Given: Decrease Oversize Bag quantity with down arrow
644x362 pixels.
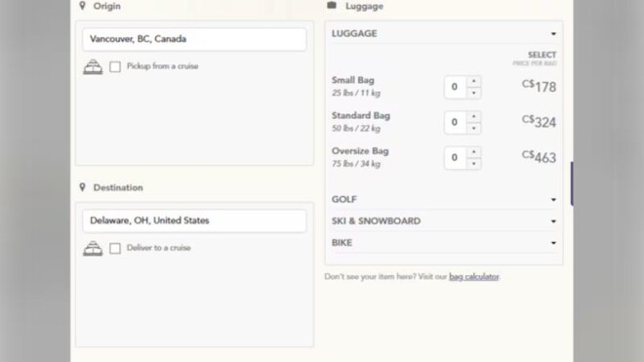Looking at the screenshot, I should point(474,164).
